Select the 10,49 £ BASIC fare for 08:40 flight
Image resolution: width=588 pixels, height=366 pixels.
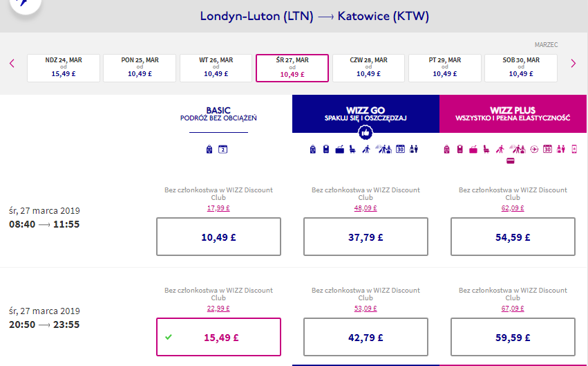click(218, 237)
